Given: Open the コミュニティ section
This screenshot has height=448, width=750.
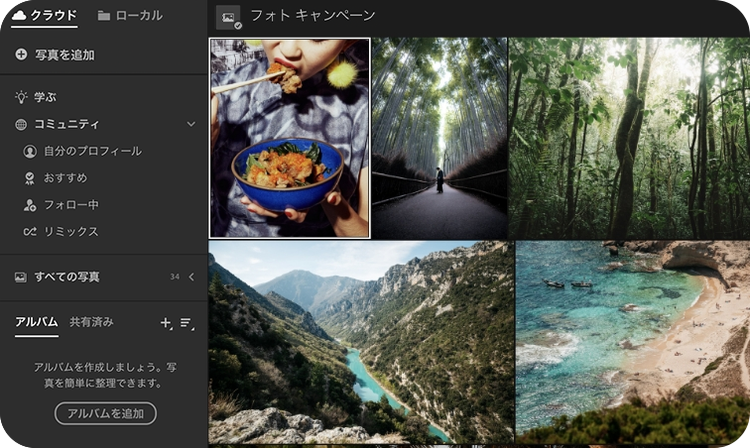Looking at the screenshot, I should (x=66, y=124).
